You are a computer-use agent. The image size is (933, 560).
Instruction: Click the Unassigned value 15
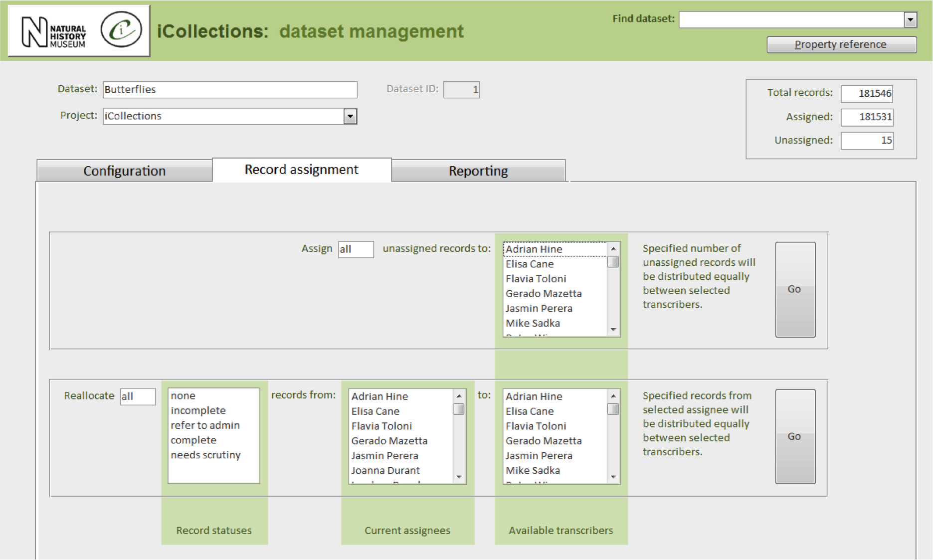(x=867, y=140)
